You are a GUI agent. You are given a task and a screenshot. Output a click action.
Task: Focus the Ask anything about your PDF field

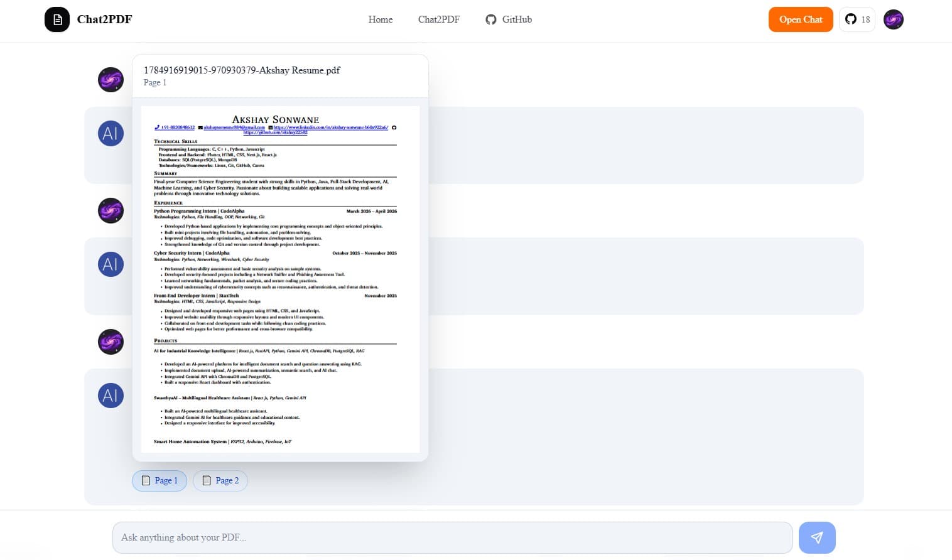pos(452,537)
